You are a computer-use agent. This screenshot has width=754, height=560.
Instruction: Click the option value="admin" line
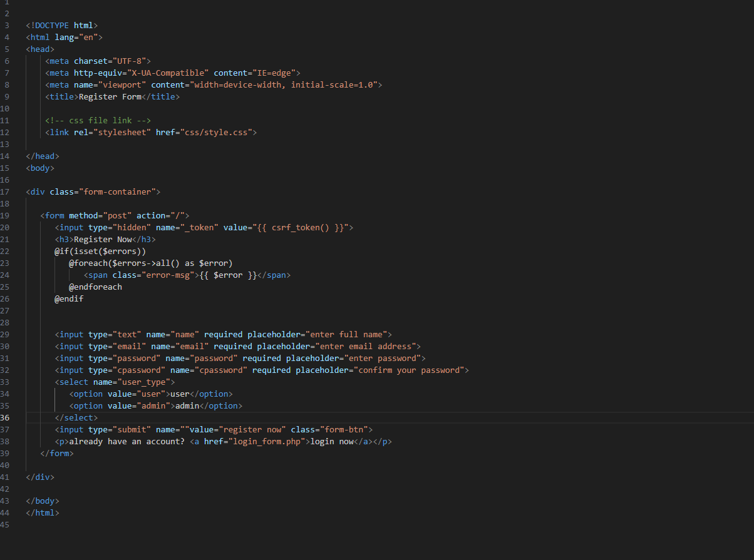[x=156, y=406]
